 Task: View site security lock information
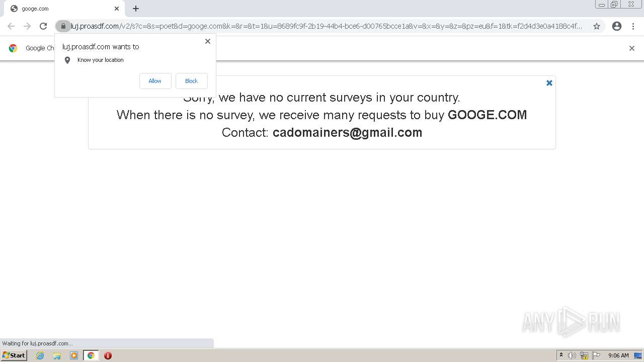coord(63,26)
